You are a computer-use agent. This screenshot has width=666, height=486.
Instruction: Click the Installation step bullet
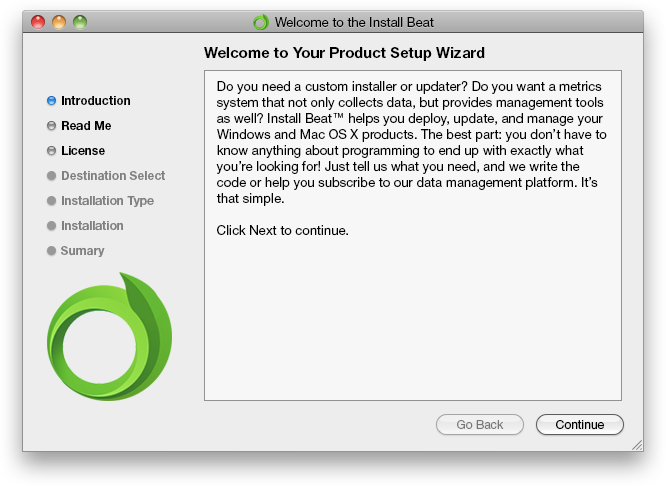tap(51, 226)
